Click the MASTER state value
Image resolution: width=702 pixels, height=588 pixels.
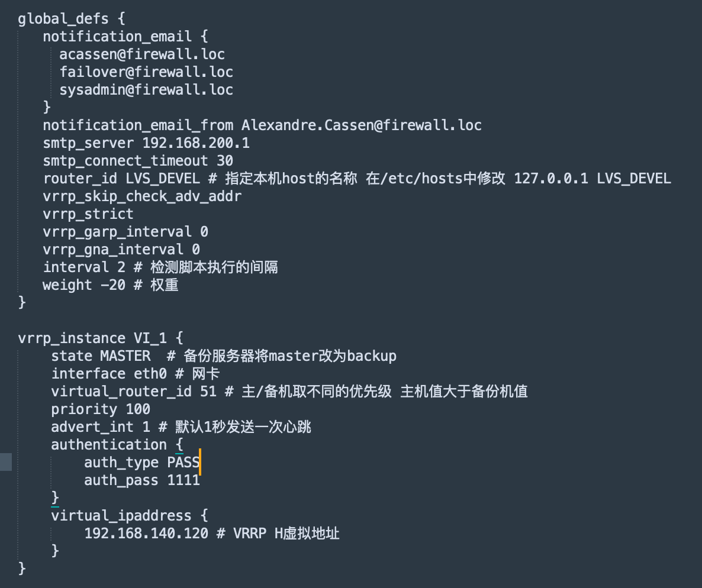tap(125, 356)
